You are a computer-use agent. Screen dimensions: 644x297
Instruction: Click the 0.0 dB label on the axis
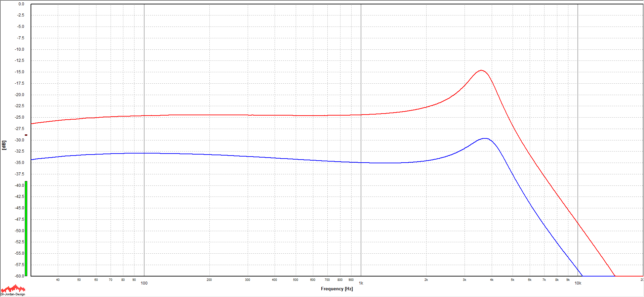point(21,4)
